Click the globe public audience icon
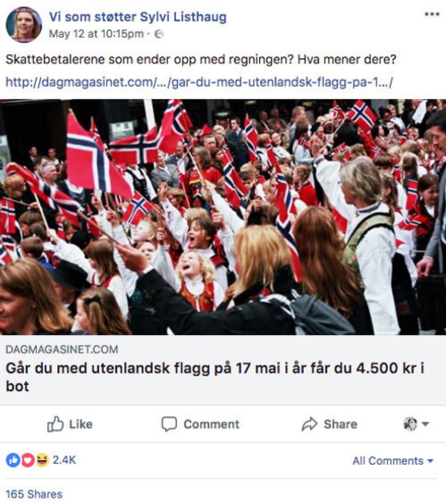 (158, 34)
